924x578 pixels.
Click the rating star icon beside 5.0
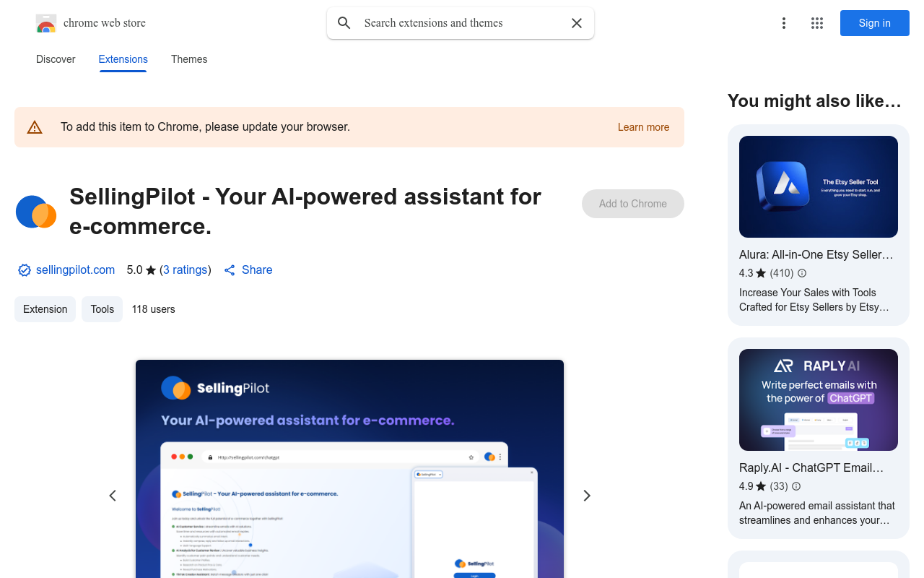(151, 270)
